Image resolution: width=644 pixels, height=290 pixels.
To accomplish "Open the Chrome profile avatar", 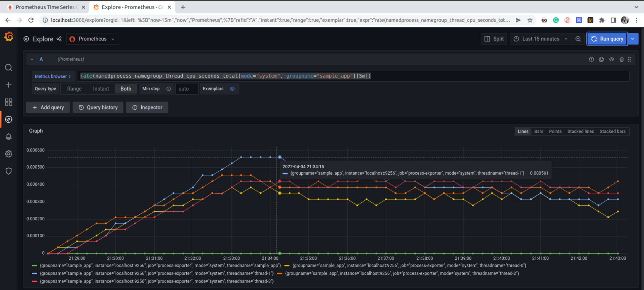I will pyautogui.click(x=625, y=20).
